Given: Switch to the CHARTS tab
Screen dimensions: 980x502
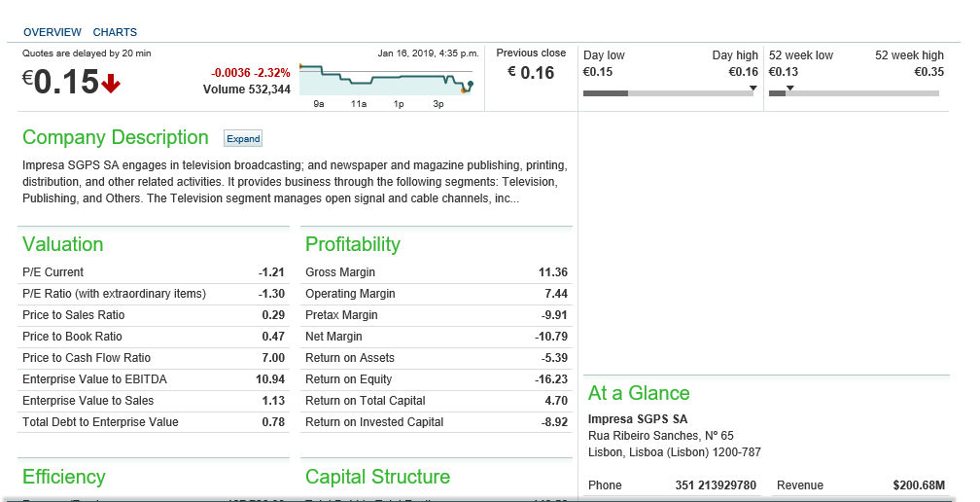Looking at the screenshot, I should click(115, 32).
